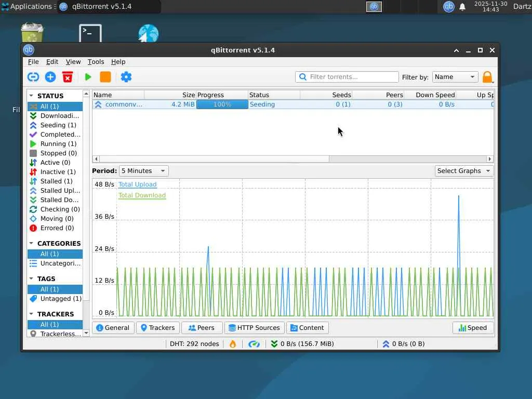This screenshot has width=532, height=399.
Task: Click the green Start torrent play icon
Action: click(x=88, y=77)
